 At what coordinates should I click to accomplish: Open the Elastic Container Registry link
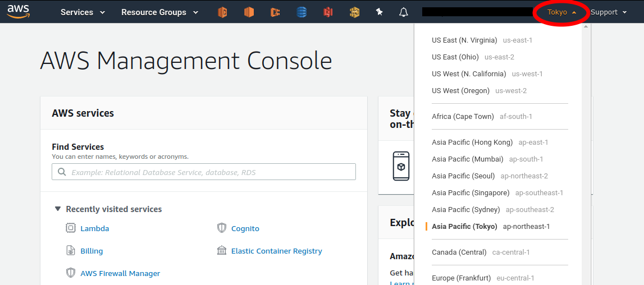pos(276,251)
